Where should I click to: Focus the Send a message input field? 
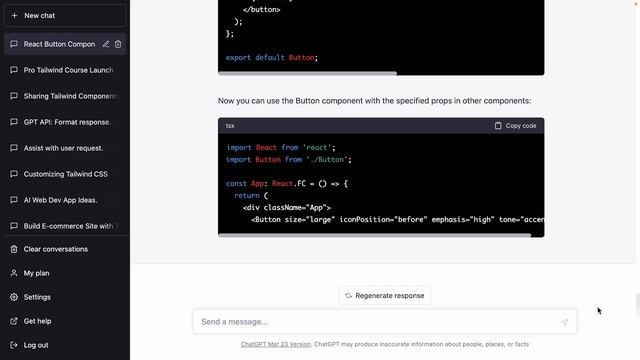384,322
